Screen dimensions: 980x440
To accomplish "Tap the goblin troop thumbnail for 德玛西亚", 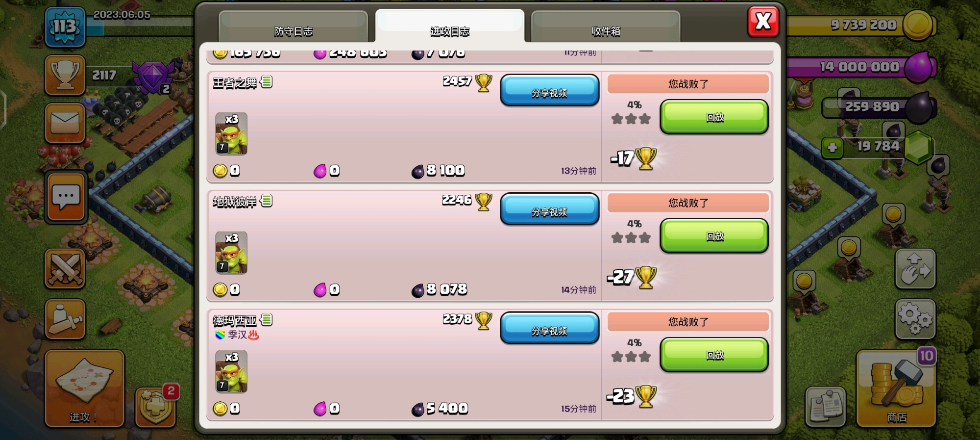I will [231, 372].
